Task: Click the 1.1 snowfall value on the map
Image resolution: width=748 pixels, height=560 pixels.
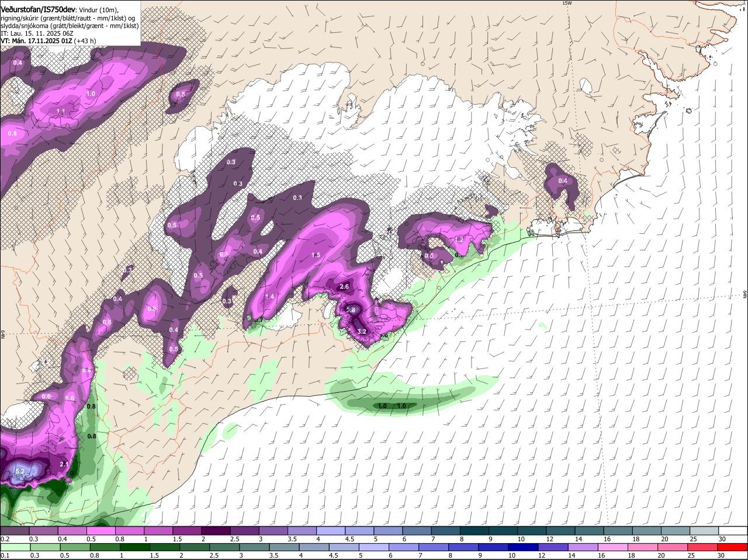Action: tap(61, 111)
